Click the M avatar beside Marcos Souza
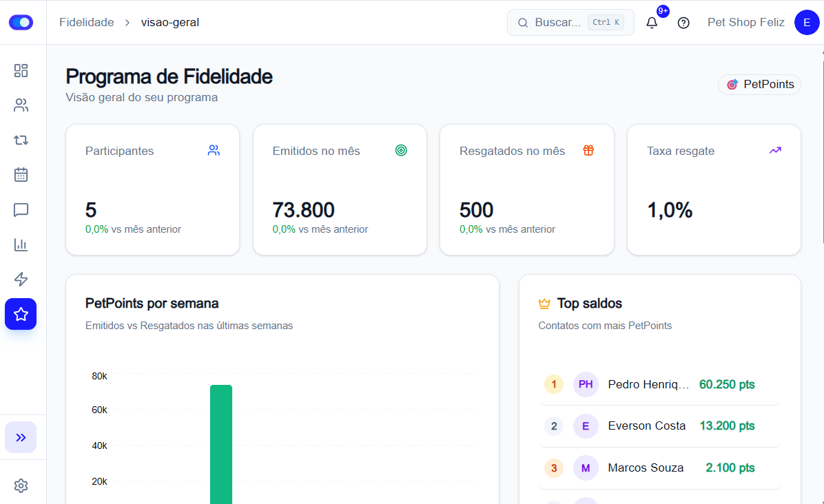Viewport: 824px width, 504px height. tap(586, 468)
